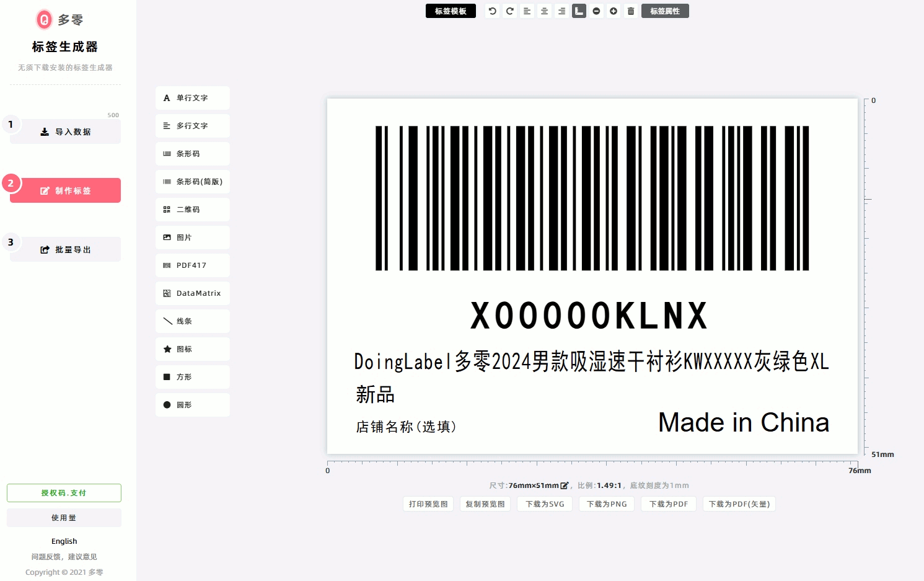
Task: Insert a 条形码 barcode element
Action: (x=192, y=154)
